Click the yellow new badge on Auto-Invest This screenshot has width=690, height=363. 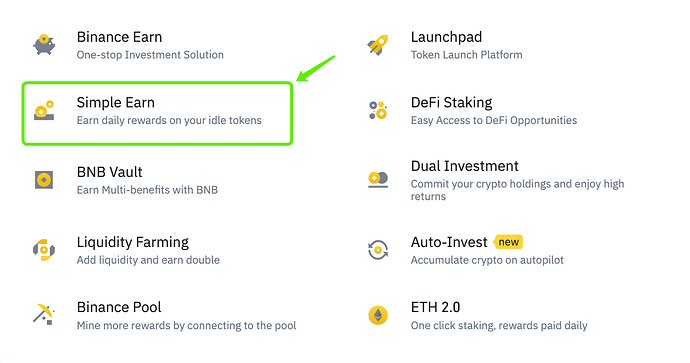pos(509,242)
